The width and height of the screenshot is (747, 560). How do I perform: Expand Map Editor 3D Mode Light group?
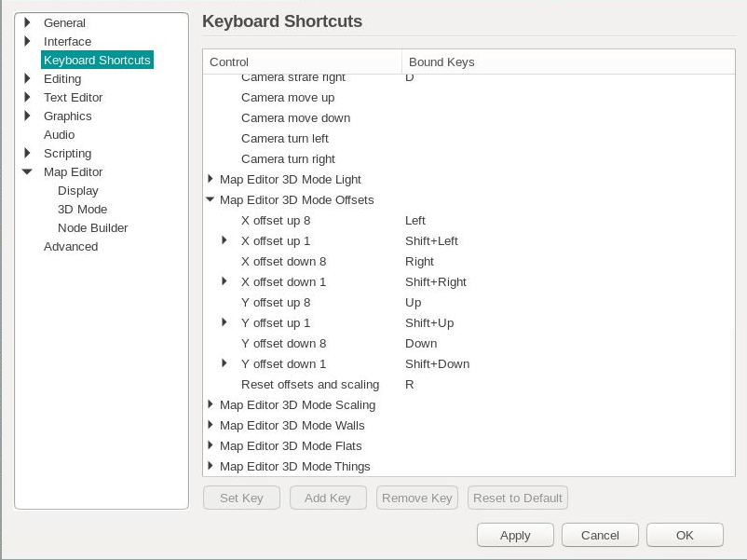[211, 179]
